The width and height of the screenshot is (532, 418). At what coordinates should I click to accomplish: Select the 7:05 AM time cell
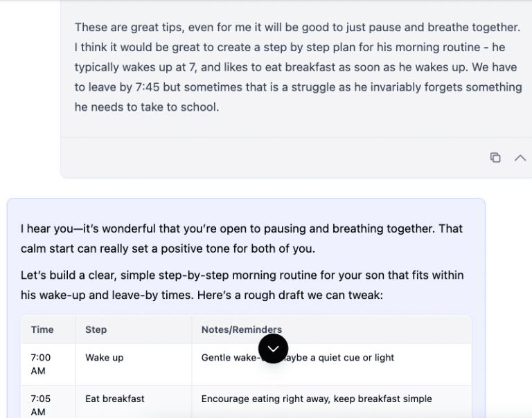(41, 405)
